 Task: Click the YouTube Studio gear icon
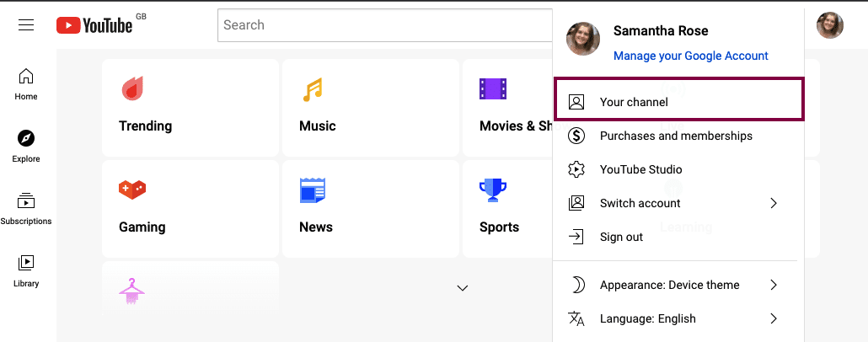pos(576,169)
